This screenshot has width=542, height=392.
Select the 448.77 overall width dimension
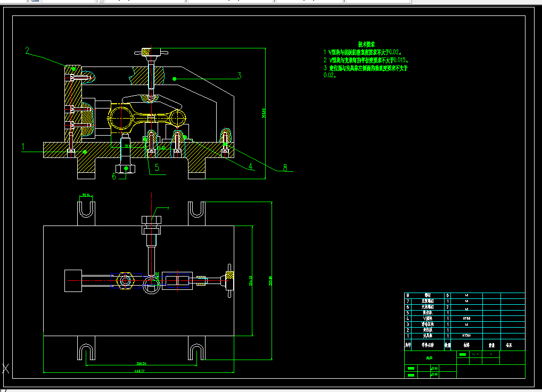click(139, 371)
